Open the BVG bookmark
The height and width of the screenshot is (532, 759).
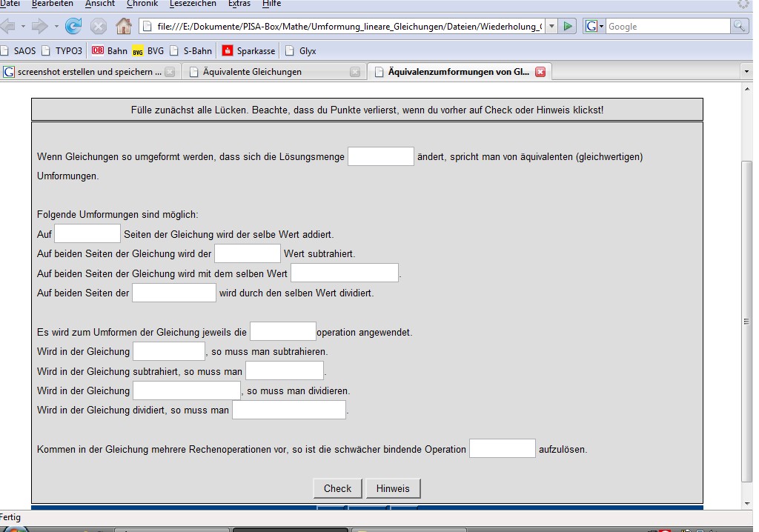pyautogui.click(x=148, y=51)
